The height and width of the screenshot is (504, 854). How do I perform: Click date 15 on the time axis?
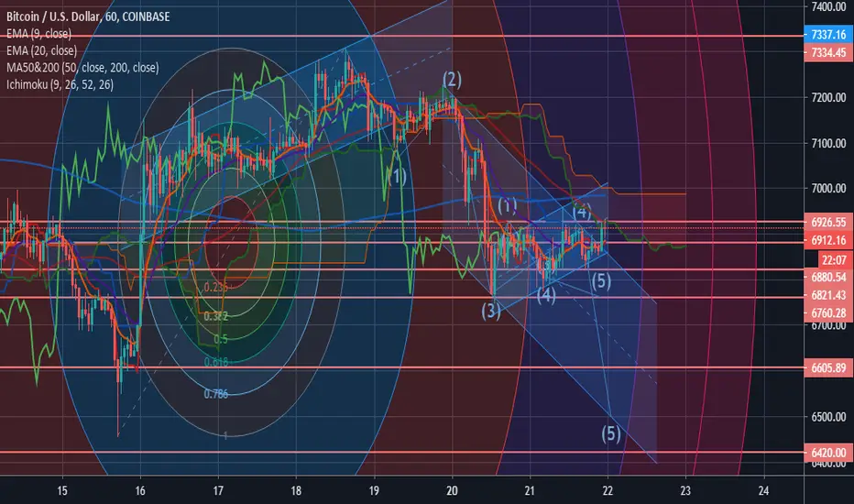(x=62, y=490)
